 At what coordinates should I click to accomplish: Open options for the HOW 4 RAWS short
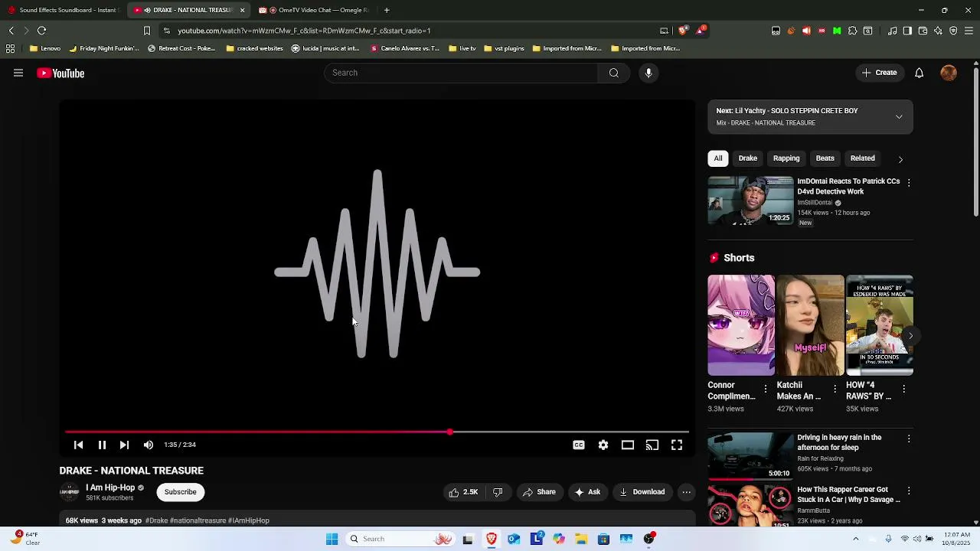tap(903, 390)
